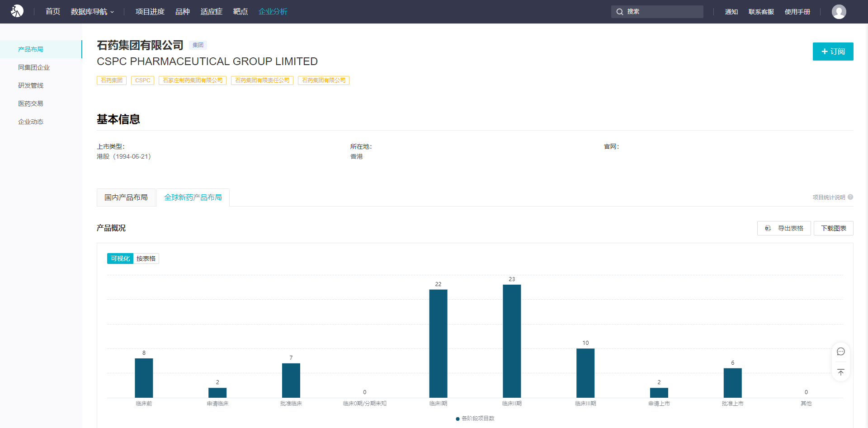Open 通知 notifications

[x=731, y=12]
